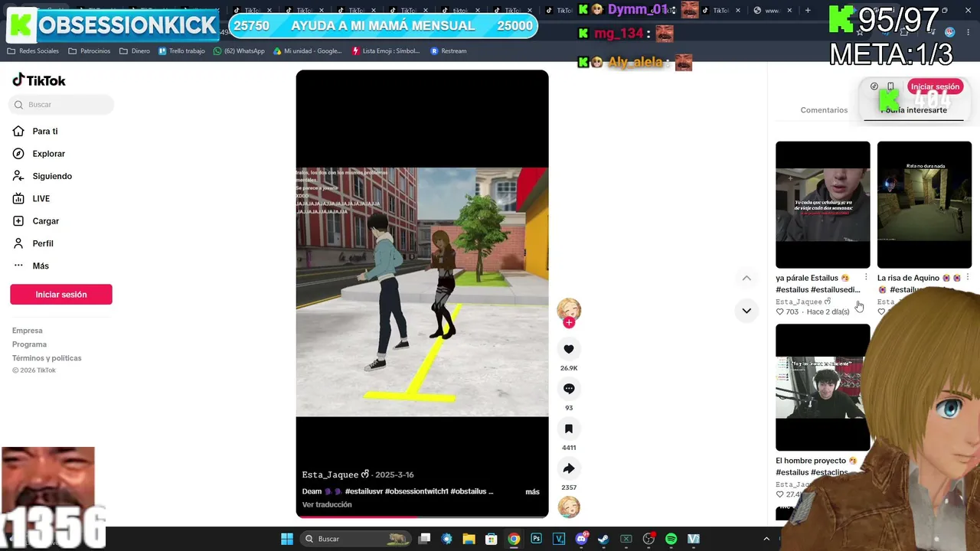
Task: Click the 703 likes heart on 'ya párale Estailus'
Action: (780, 312)
